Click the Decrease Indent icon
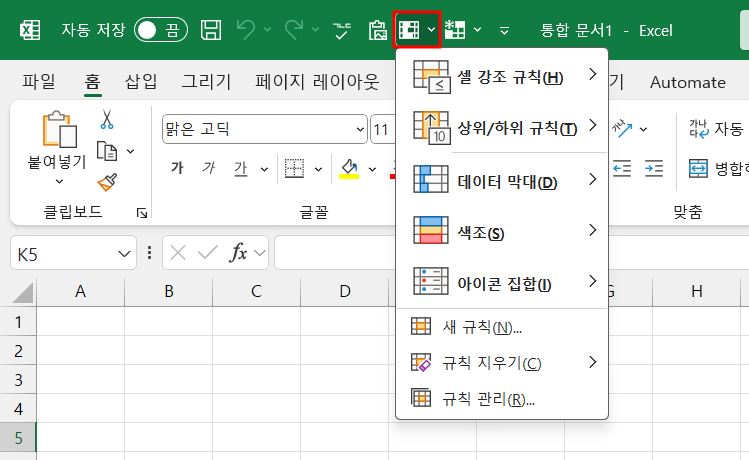 pyautogui.click(x=622, y=169)
